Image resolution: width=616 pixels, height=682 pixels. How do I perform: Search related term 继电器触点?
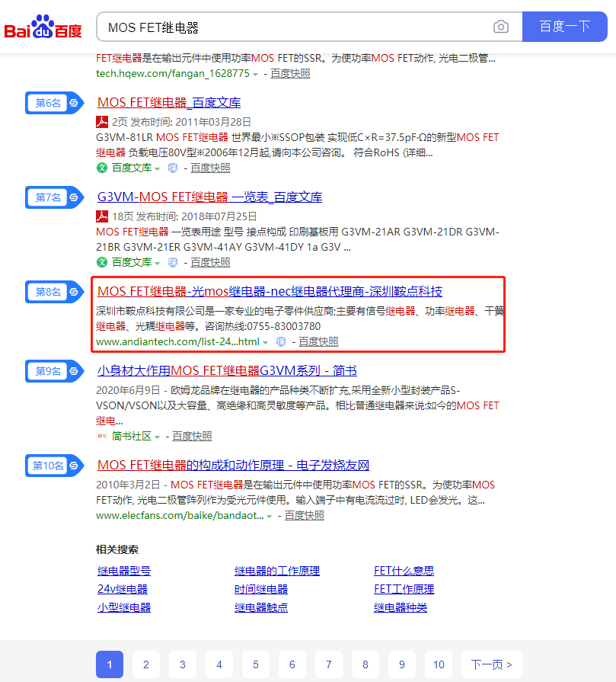[261, 607]
